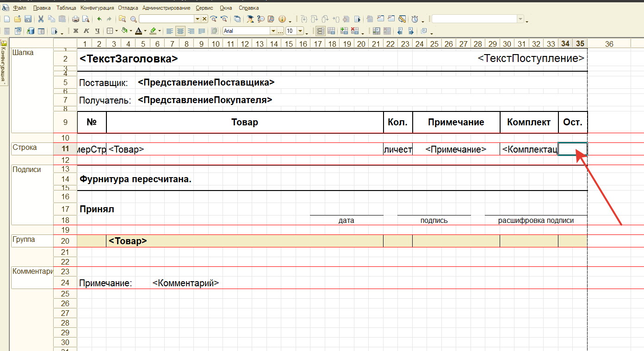Open the Arial font dropdown

[x=273, y=31]
